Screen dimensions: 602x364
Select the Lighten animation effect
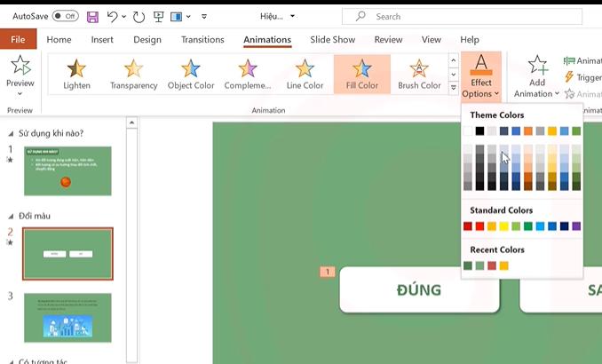pyautogui.click(x=76, y=74)
